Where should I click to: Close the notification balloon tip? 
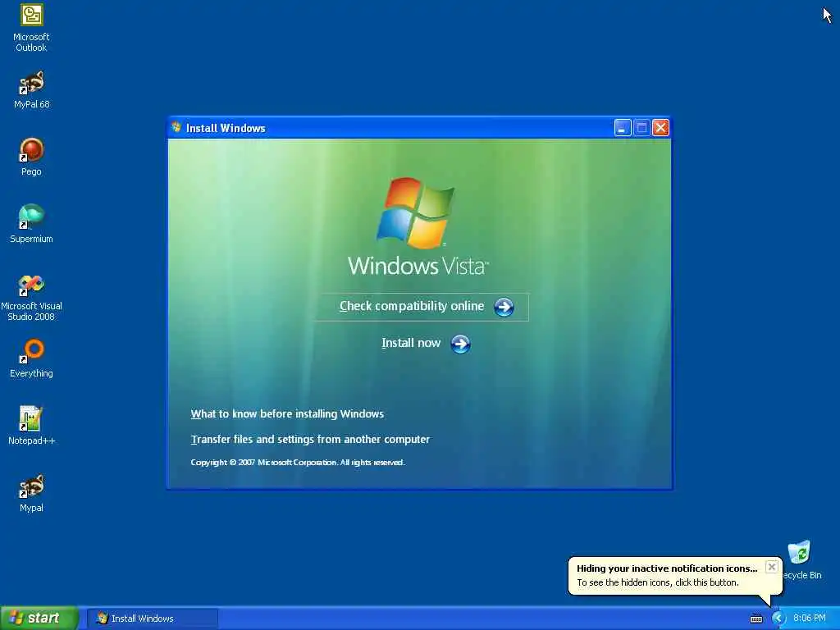[x=771, y=567]
